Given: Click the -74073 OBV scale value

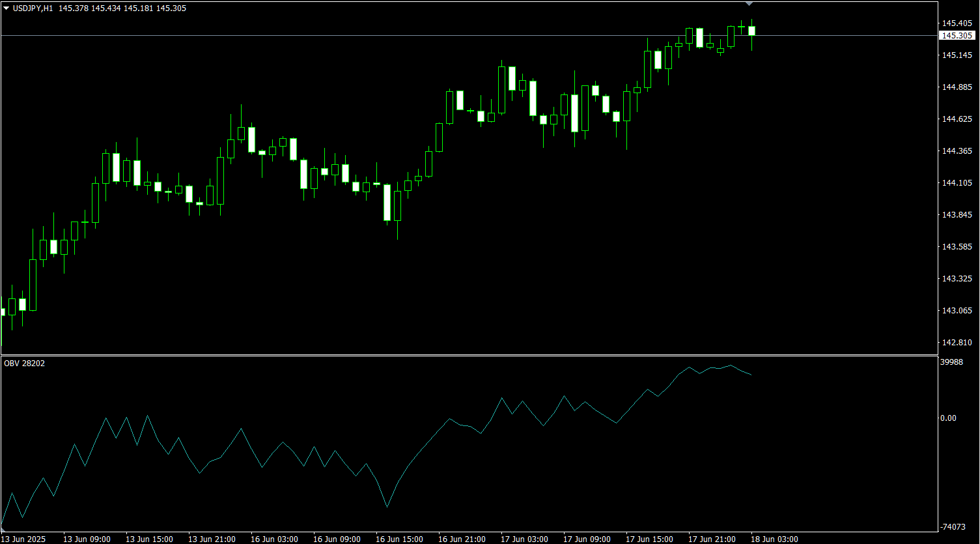Looking at the screenshot, I should [x=953, y=526].
